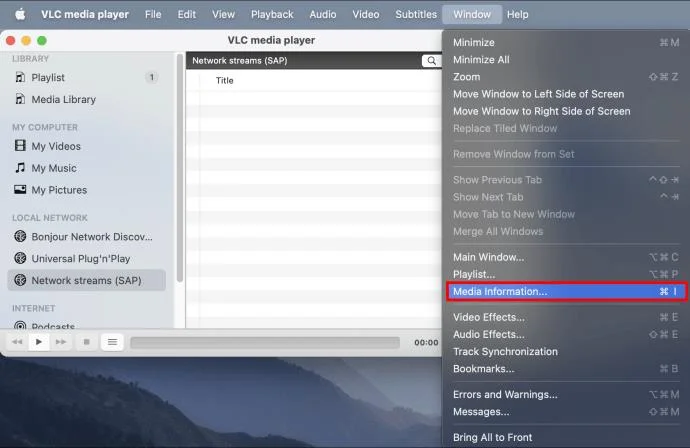Click the rewind previous track button
This screenshot has height=448, width=690.
pos(17,342)
